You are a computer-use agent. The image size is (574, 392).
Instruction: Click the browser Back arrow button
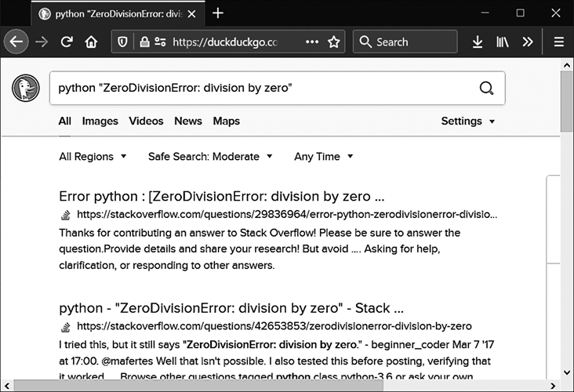16,42
